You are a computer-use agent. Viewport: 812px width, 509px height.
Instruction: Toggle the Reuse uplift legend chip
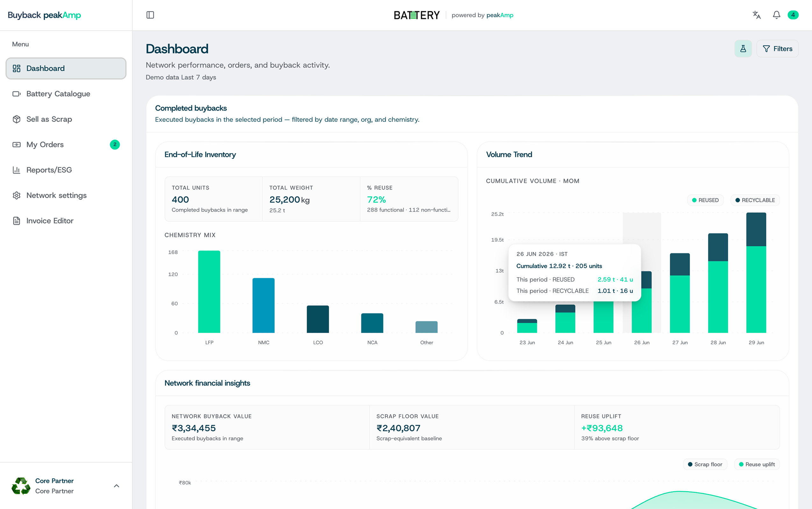click(x=757, y=464)
